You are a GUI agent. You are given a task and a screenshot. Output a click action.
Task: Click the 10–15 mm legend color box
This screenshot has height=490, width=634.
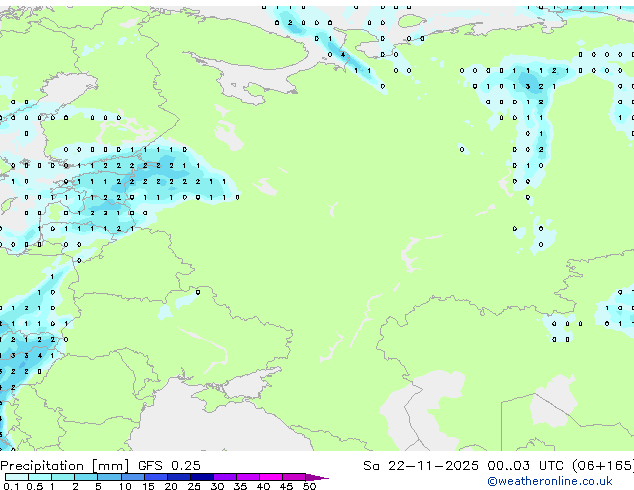click(x=133, y=477)
